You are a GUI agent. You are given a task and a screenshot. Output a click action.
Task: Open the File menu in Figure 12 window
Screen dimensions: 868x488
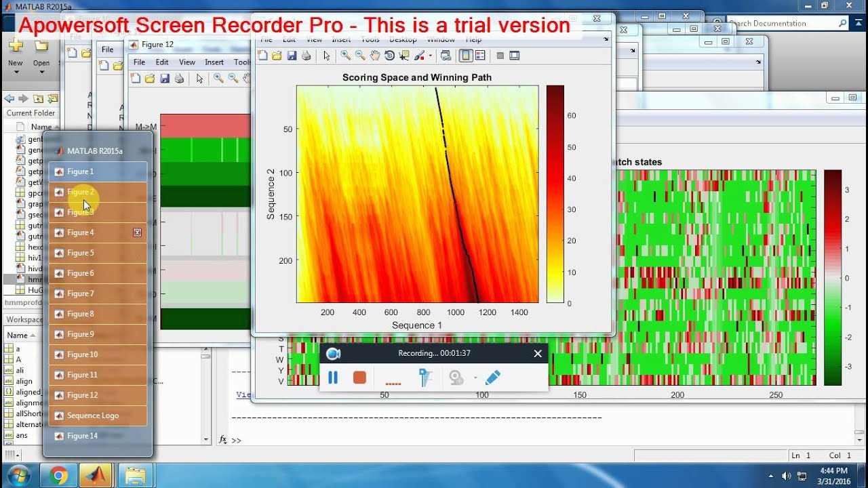(x=139, y=62)
